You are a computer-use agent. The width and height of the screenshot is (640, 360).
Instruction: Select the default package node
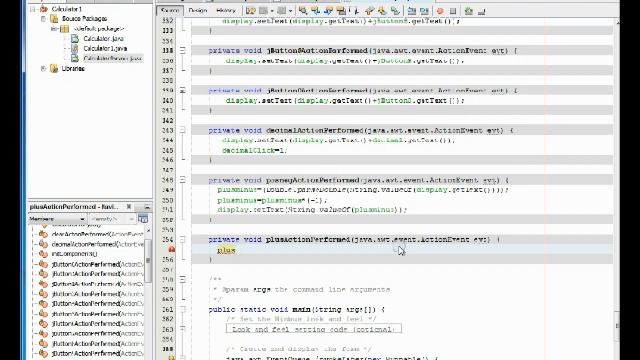click(x=99, y=29)
